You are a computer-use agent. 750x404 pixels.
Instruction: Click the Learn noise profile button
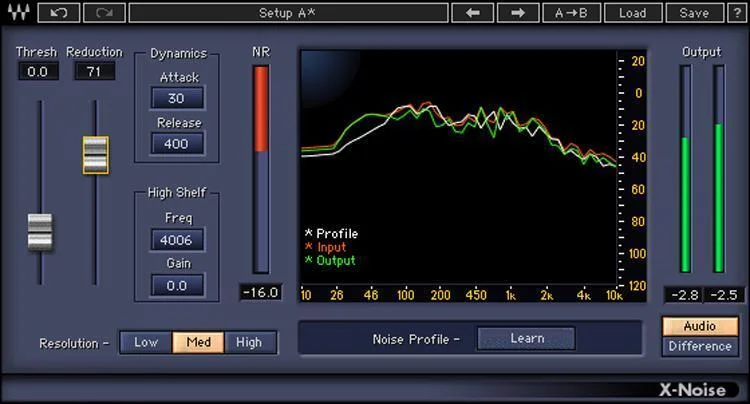(526, 338)
